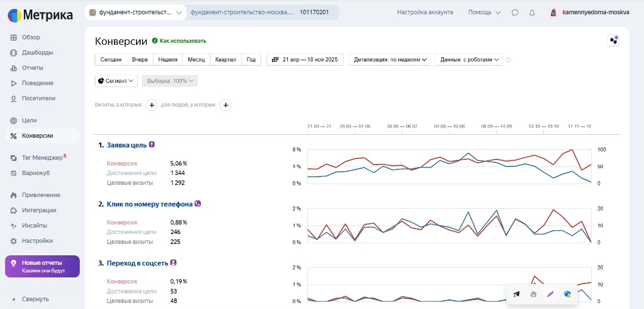Select the 'Неделя' period option
644x309 pixels.
[x=168, y=60]
